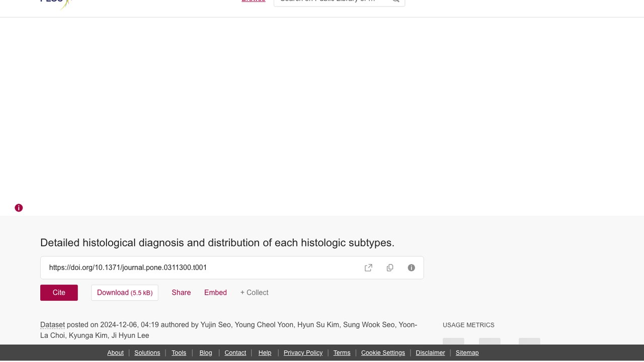Open the Help footer link

point(265,352)
